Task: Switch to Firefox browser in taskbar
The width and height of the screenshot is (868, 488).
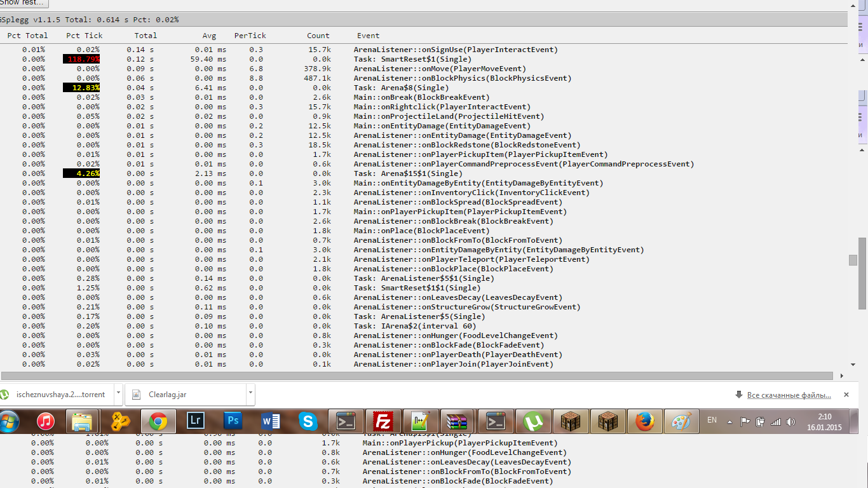Action: tap(644, 421)
